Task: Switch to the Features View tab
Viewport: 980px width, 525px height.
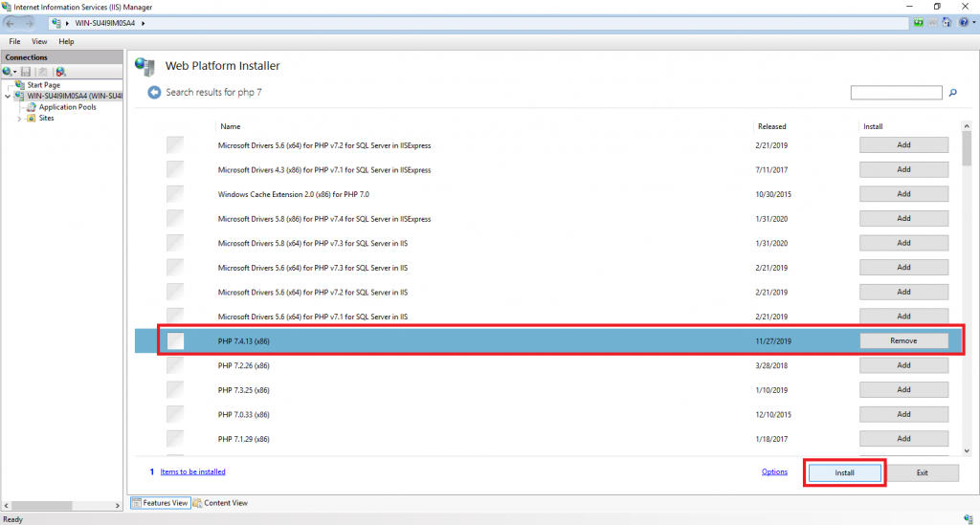Action: pyautogui.click(x=160, y=502)
